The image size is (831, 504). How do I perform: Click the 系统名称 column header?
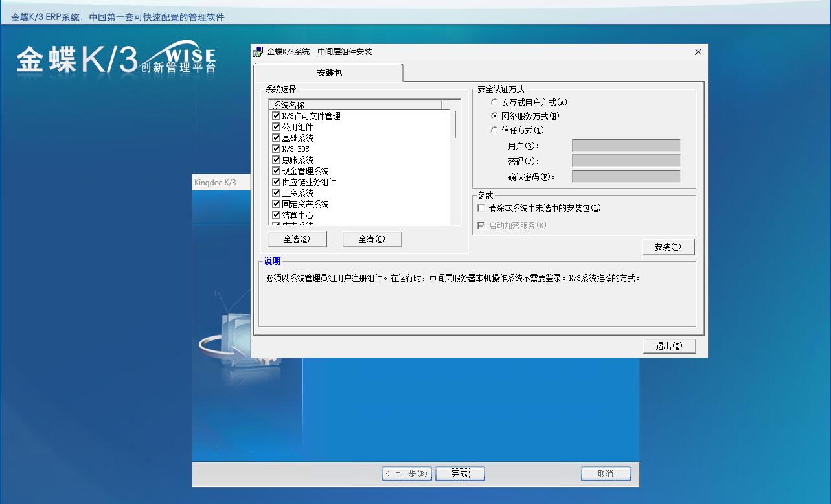356,104
